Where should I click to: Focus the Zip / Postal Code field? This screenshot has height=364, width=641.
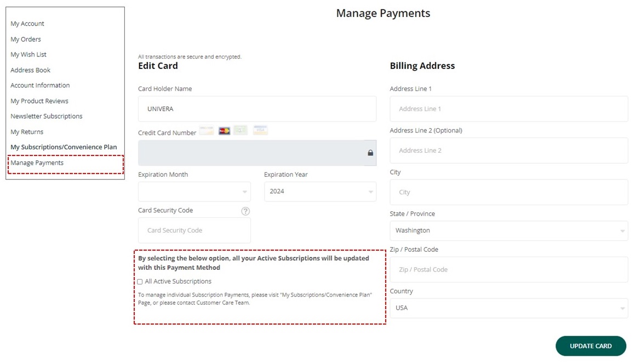pos(508,270)
